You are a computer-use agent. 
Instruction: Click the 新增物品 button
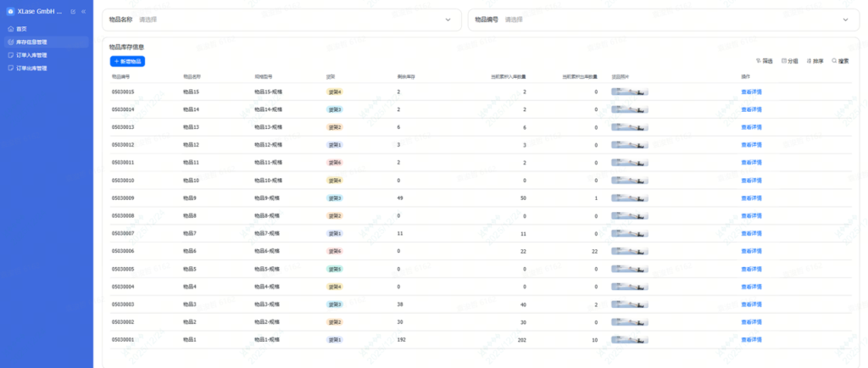[x=128, y=61]
